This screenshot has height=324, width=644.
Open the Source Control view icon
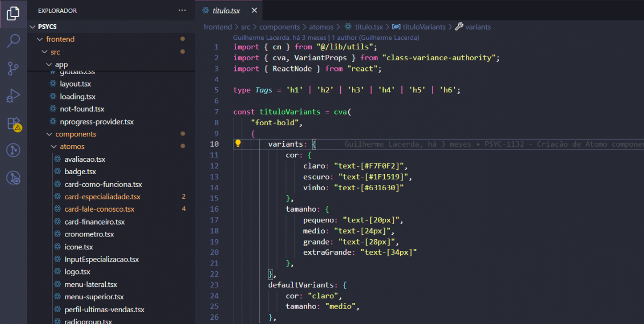tap(13, 68)
